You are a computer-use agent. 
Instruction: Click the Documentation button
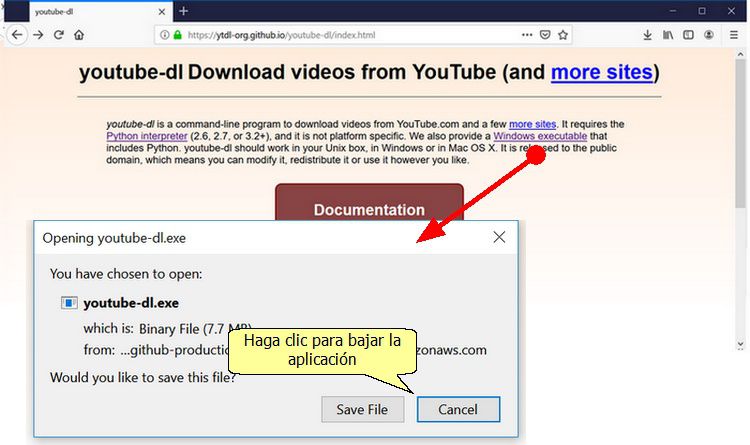(369, 203)
